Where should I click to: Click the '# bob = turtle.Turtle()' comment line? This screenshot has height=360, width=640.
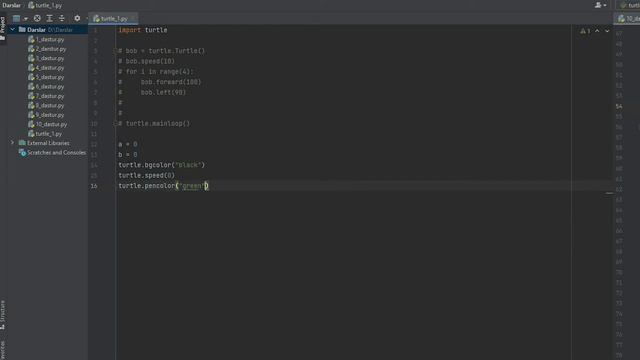click(x=162, y=51)
